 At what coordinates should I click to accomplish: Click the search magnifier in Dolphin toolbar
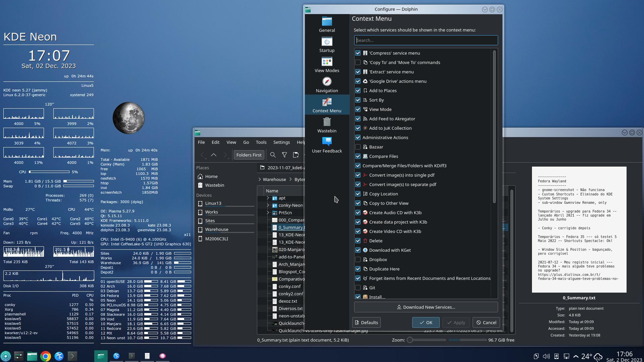click(x=273, y=155)
